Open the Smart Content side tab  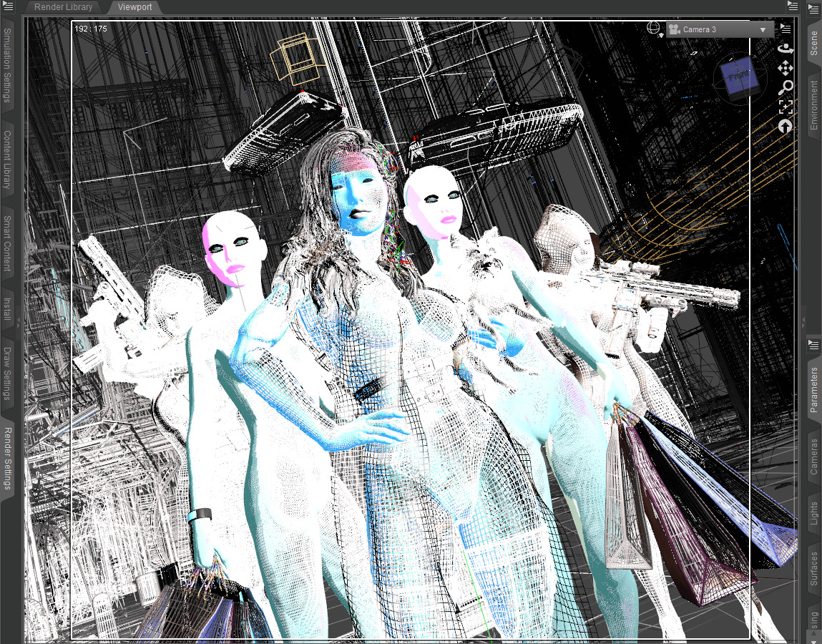point(7,243)
